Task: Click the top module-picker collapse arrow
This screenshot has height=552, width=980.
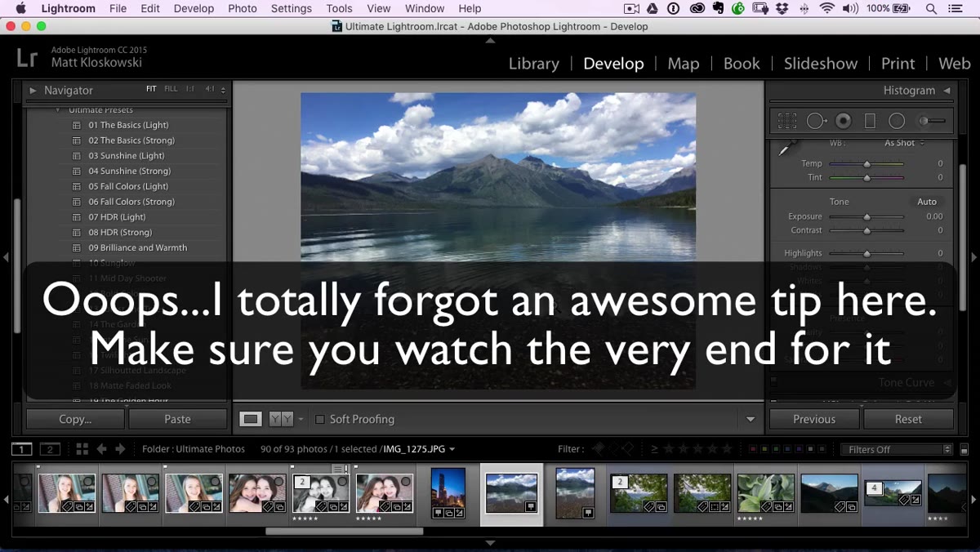Action: [x=490, y=40]
